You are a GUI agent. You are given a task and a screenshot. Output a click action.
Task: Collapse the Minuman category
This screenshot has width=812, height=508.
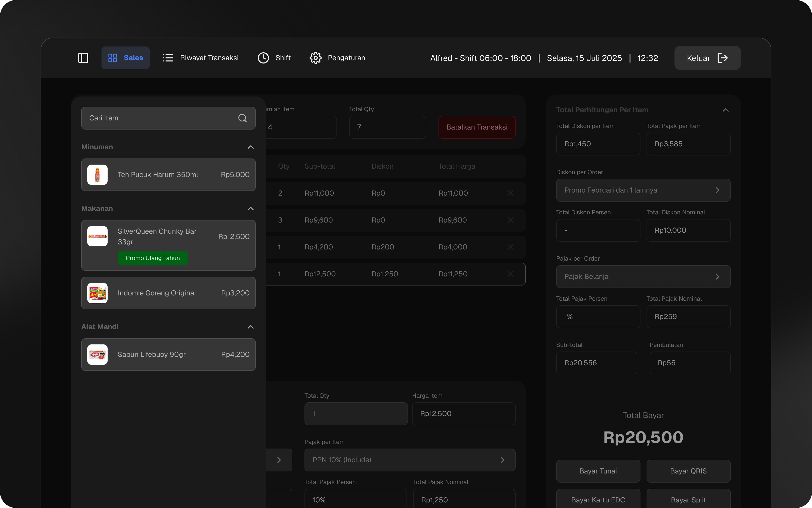coord(251,147)
